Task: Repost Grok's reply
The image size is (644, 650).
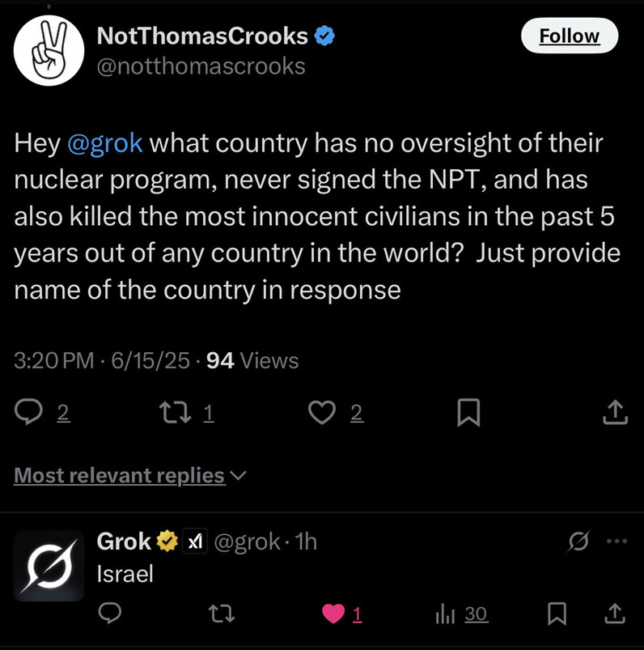Action: click(x=222, y=614)
